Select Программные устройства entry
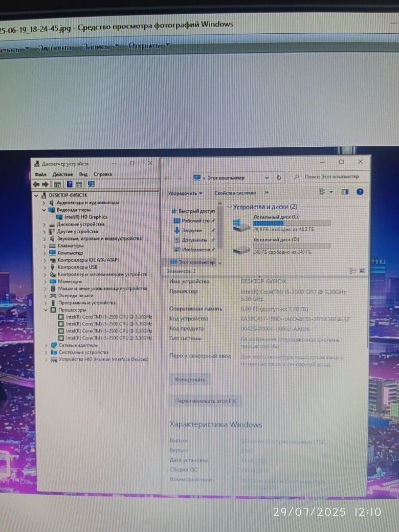The height and width of the screenshot is (532, 399). point(87,303)
